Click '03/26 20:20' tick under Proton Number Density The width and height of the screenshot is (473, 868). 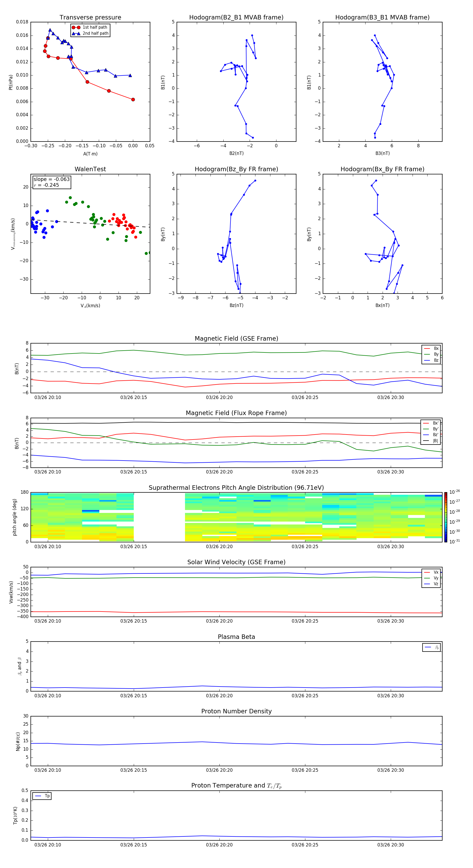[x=219, y=770]
